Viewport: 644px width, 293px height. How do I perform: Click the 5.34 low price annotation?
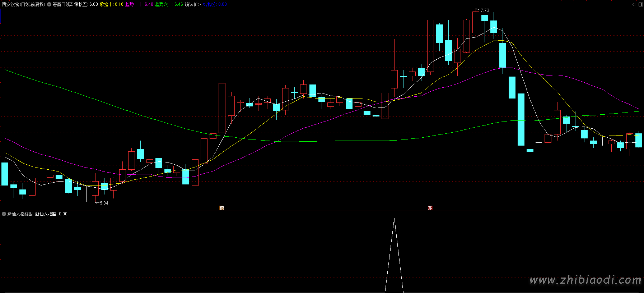(x=104, y=203)
